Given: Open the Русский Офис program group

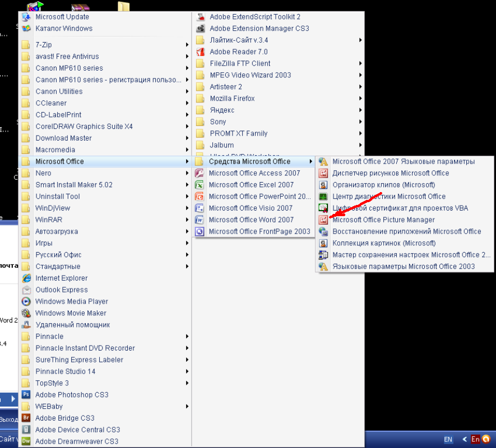Looking at the screenshot, I should coord(105,255).
